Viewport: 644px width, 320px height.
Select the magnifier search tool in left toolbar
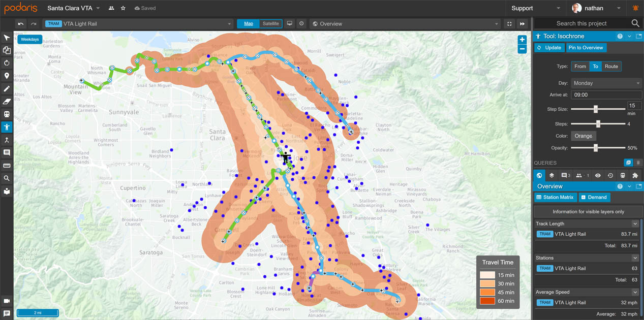(x=7, y=178)
